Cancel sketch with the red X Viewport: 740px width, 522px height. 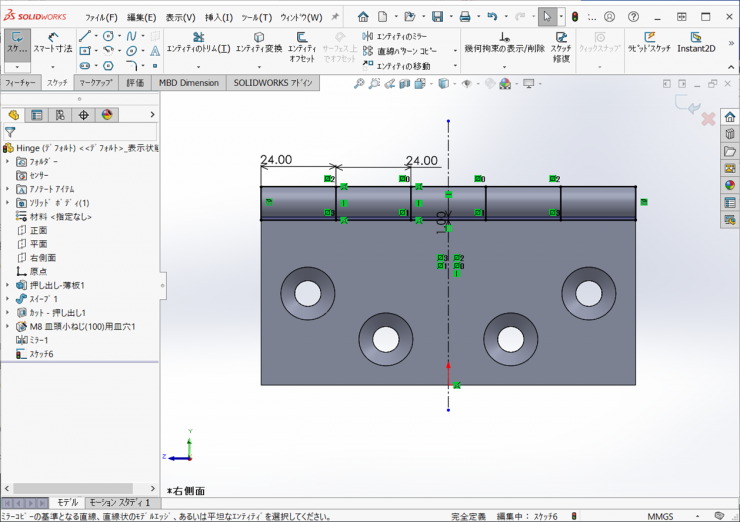(x=708, y=119)
